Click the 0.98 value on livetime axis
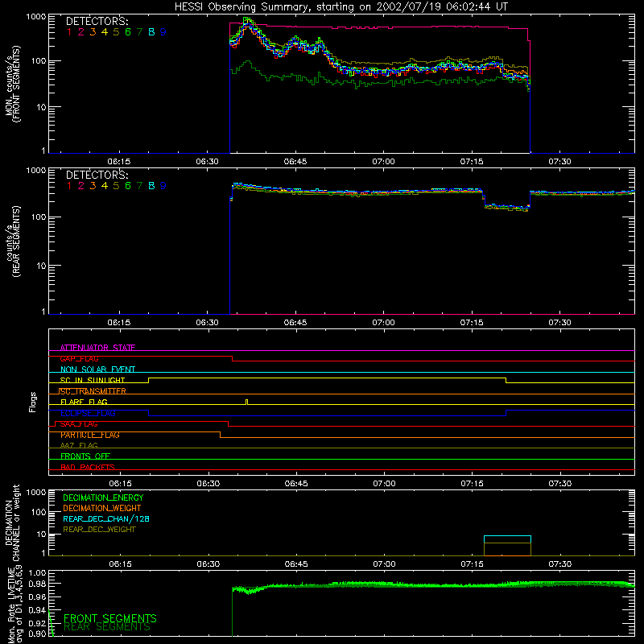 coord(37,584)
